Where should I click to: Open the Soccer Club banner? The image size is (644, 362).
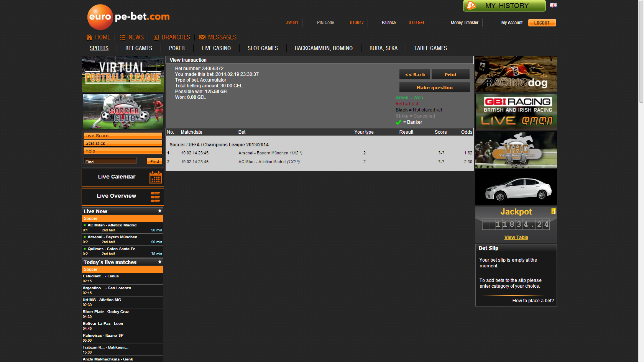pyautogui.click(x=123, y=111)
